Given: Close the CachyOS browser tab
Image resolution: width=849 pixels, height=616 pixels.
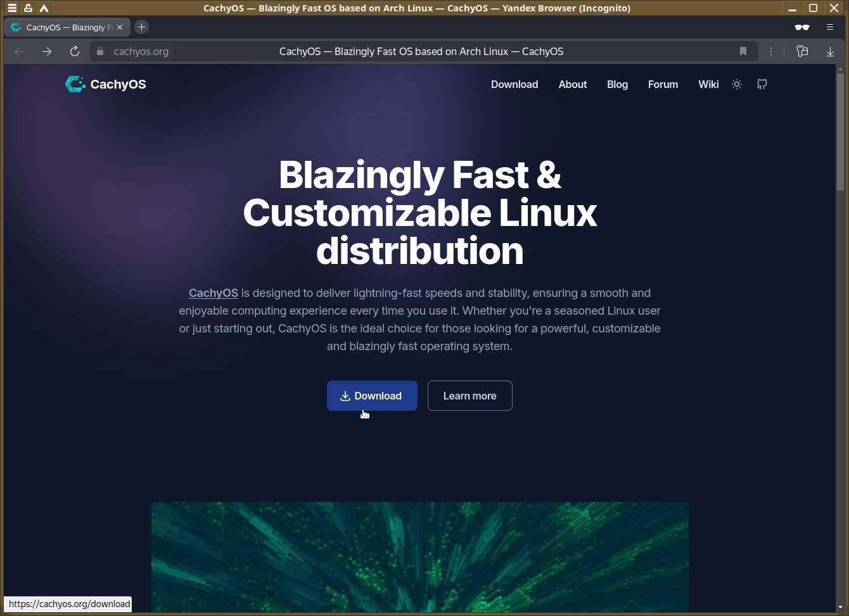Looking at the screenshot, I should (x=120, y=27).
